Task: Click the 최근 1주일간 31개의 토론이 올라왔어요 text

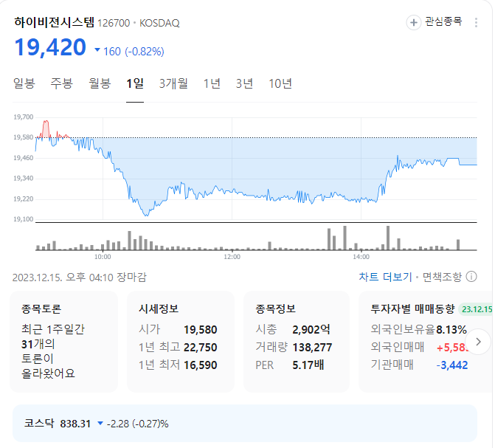Action: pos(52,351)
